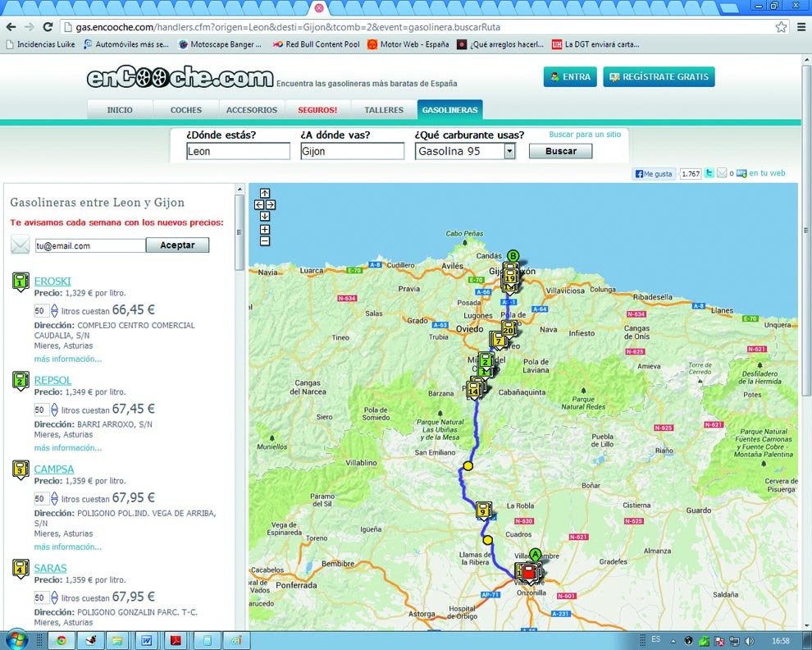Share on Twitter using the bird icon

click(709, 173)
